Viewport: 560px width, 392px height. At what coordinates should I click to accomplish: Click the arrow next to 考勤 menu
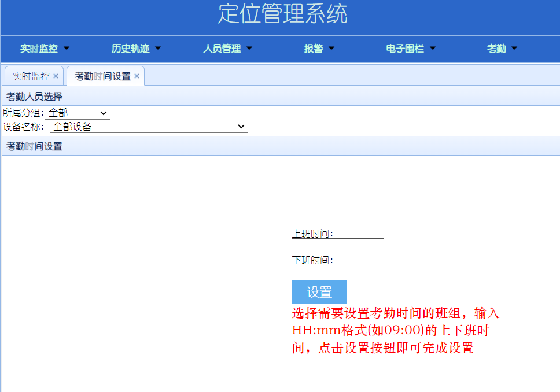point(514,49)
